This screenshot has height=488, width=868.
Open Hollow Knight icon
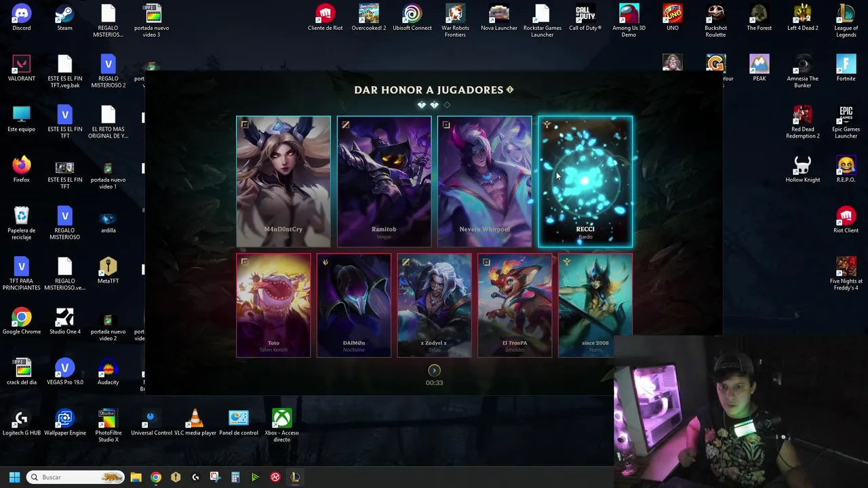coord(803,169)
